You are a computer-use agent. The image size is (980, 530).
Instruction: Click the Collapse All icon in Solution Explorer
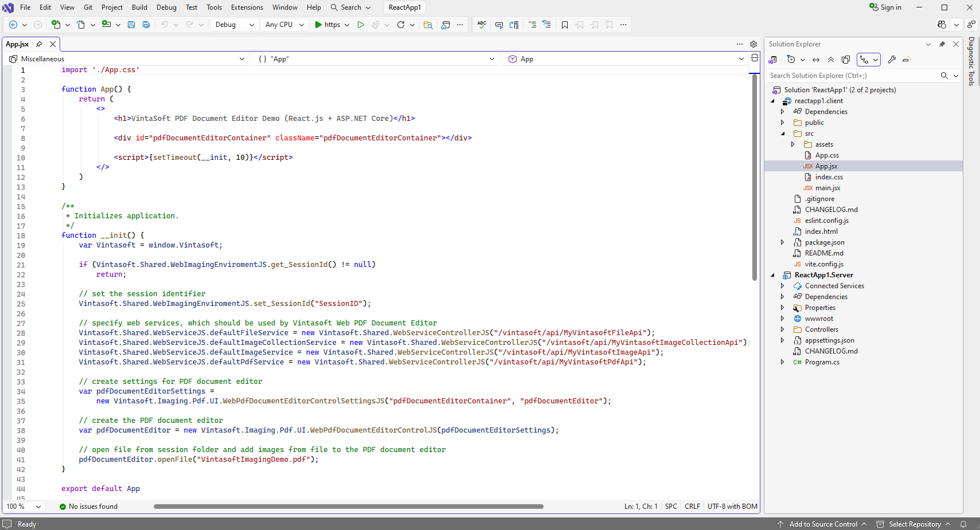tap(831, 60)
